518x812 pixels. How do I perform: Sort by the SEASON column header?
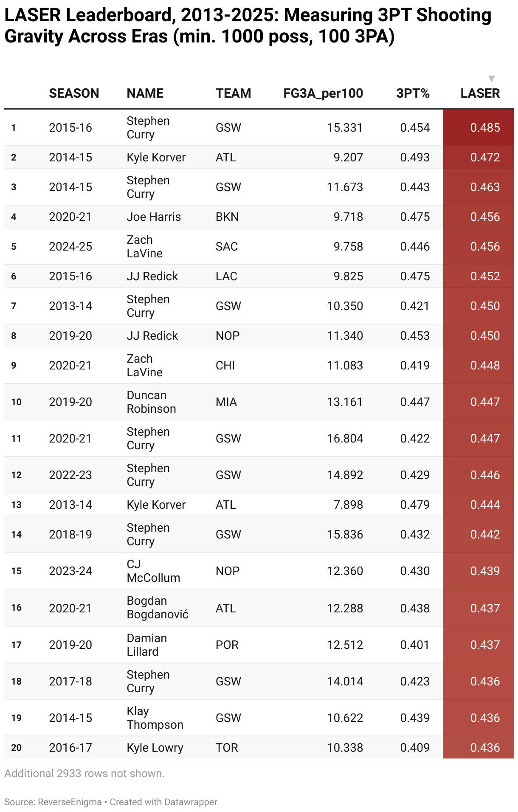(x=74, y=93)
